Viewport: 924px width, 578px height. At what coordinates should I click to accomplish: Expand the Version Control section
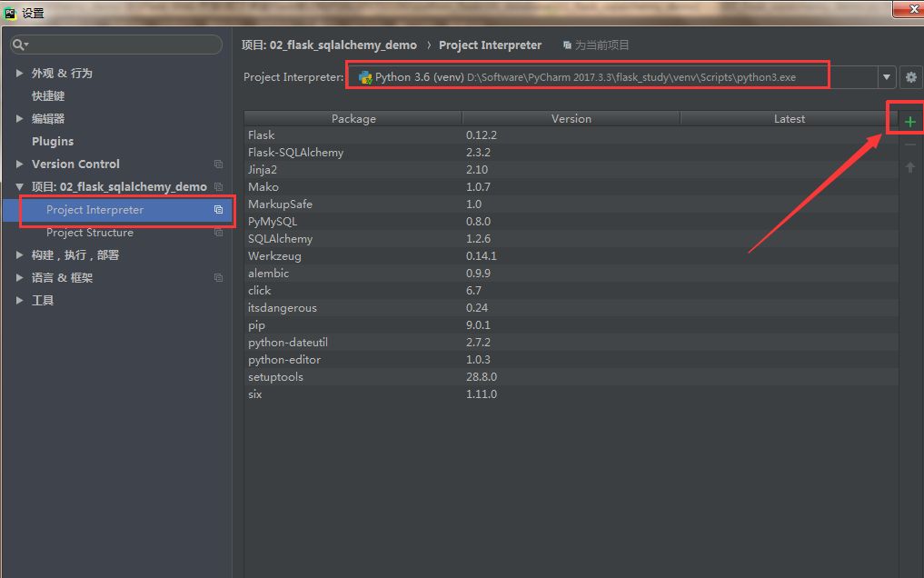tap(19, 164)
